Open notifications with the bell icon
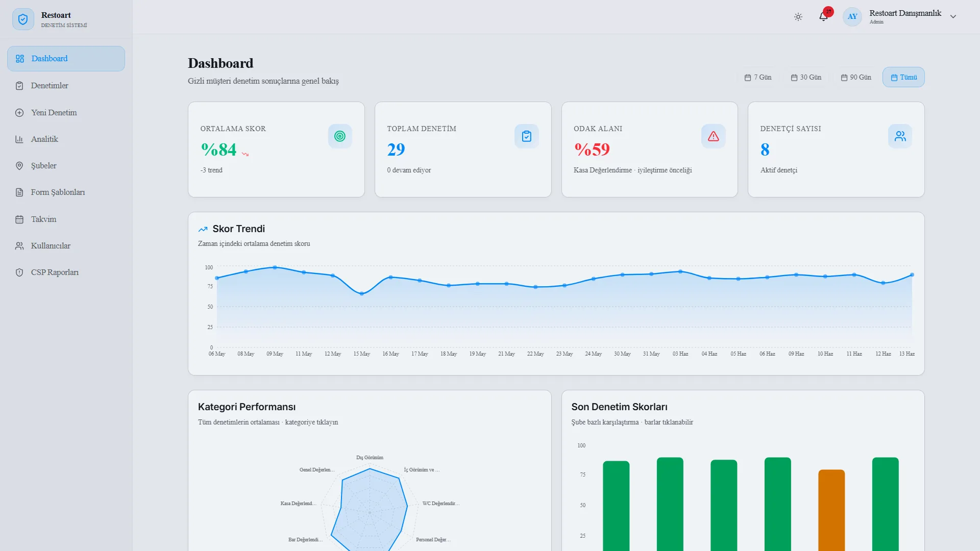This screenshot has width=980, height=551. coord(823,17)
